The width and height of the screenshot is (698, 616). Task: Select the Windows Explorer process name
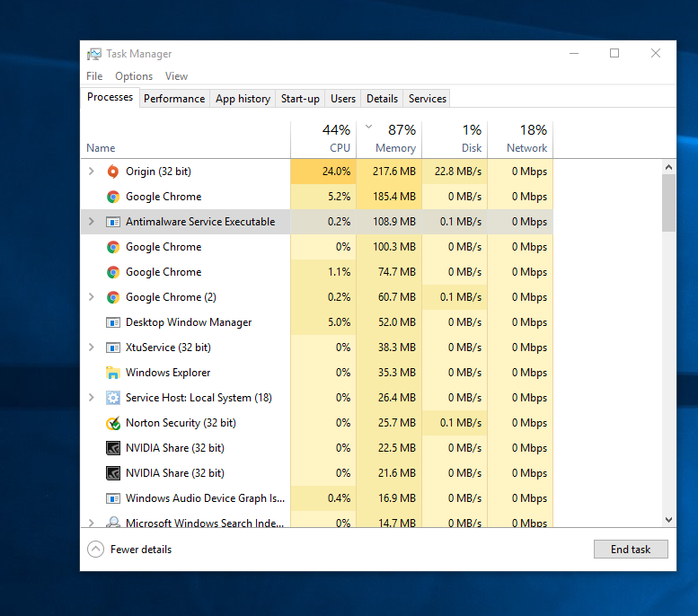[x=168, y=373]
